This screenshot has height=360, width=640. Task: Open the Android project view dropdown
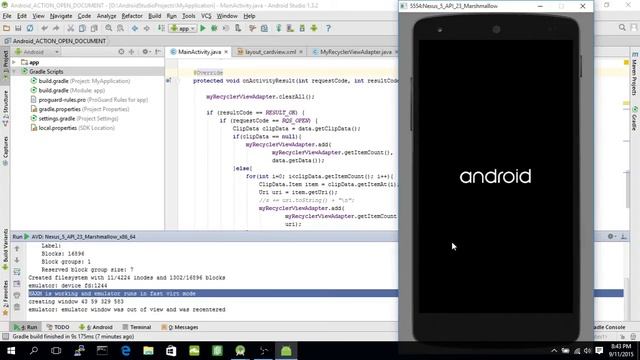37,52
